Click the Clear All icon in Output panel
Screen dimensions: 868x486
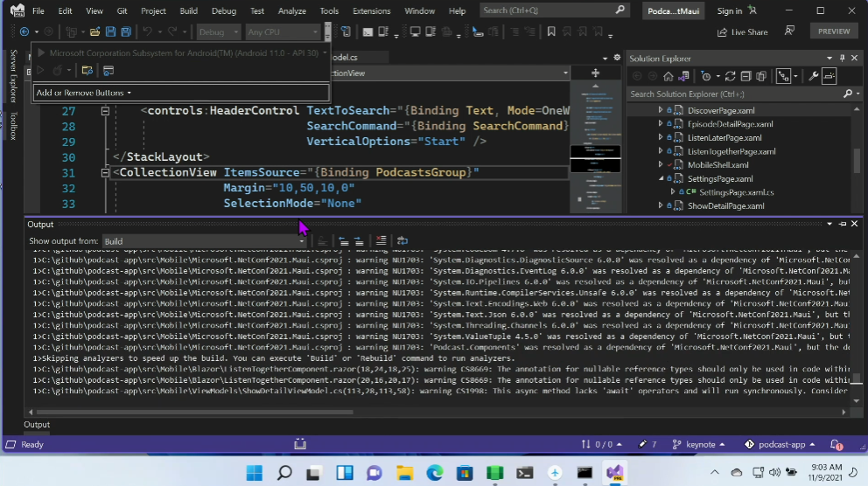point(381,241)
